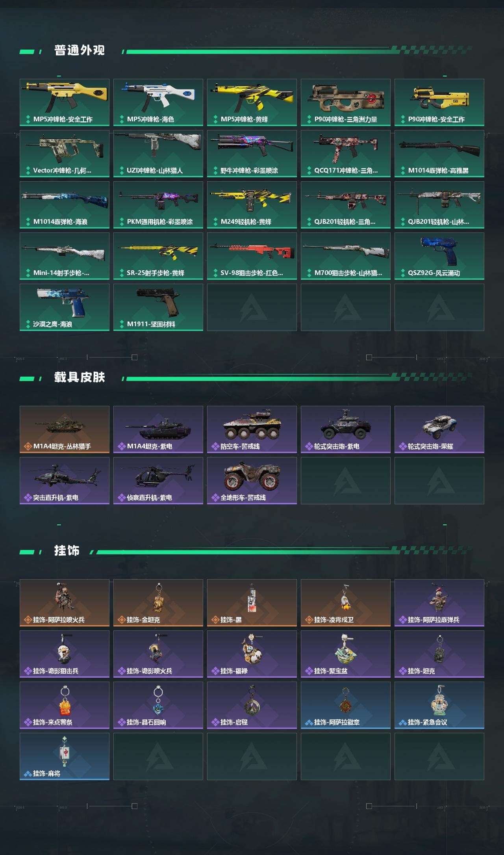Click the 全地形车-警戒线 ATV skin
Viewport: 504px width, 855px height.
(252, 481)
